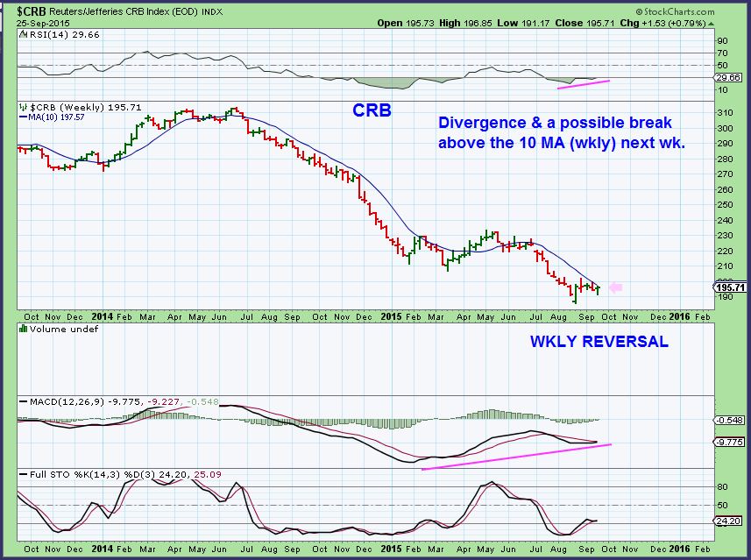Click the MA(10) 197.57 legend entry
The image size is (751, 560).
(51, 117)
